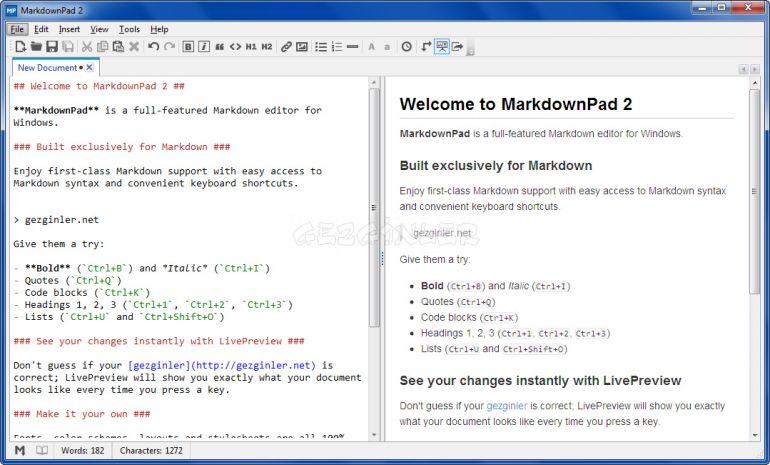Open the Insert menu
Image resolution: width=770 pixels, height=465 pixels.
click(69, 29)
